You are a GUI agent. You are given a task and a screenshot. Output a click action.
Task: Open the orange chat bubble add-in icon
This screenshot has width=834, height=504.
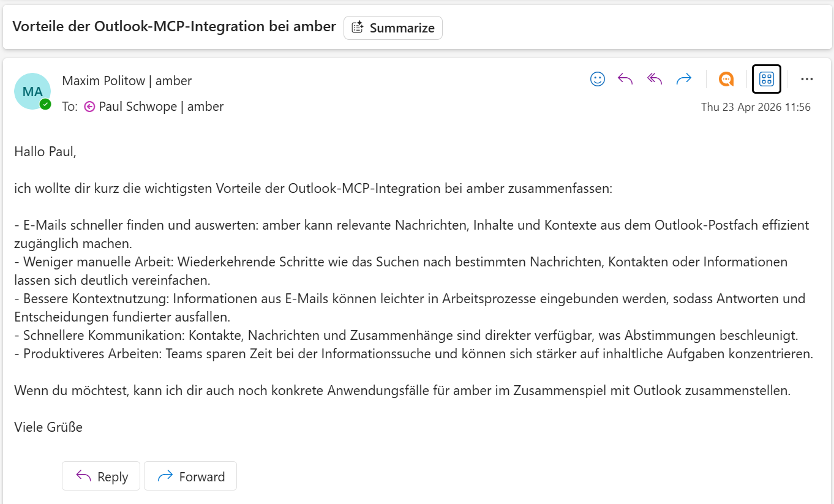click(x=726, y=79)
